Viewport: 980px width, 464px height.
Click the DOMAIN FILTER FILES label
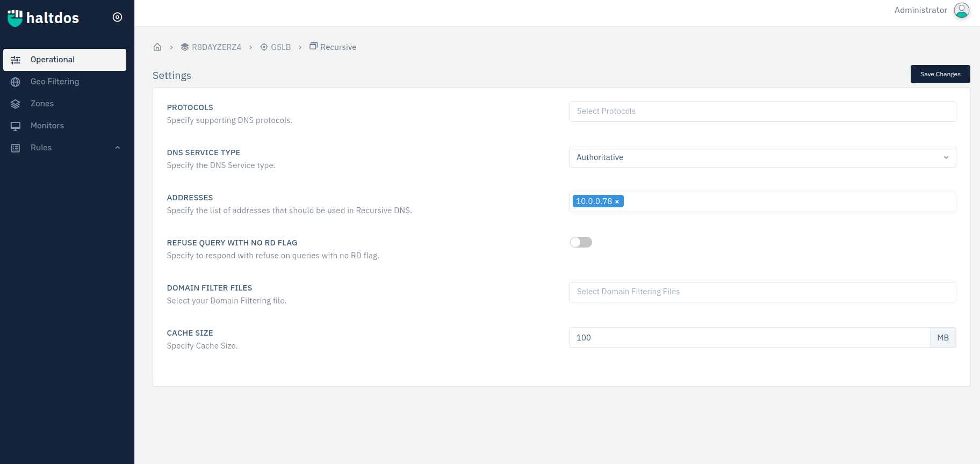(x=210, y=288)
